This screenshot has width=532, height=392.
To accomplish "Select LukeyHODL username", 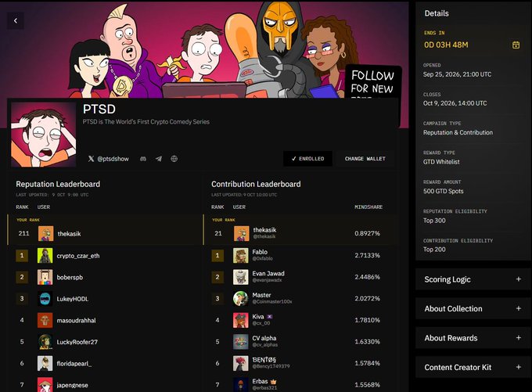I will coord(72,299).
